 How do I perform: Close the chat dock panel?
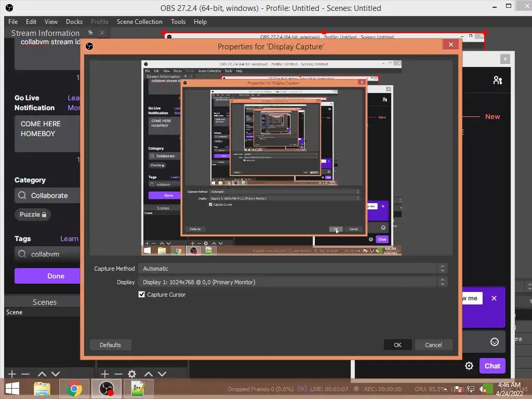coord(505,59)
